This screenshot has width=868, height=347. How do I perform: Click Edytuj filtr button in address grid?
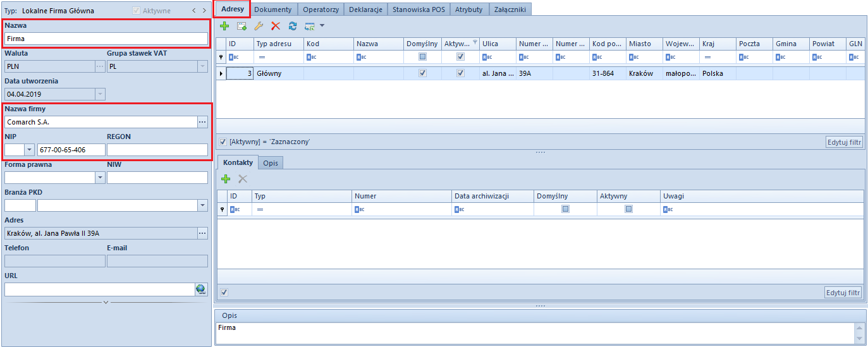pyautogui.click(x=845, y=142)
